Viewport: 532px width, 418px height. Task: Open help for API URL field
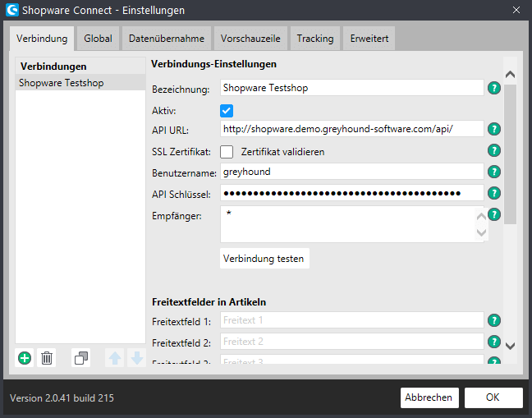pos(494,129)
